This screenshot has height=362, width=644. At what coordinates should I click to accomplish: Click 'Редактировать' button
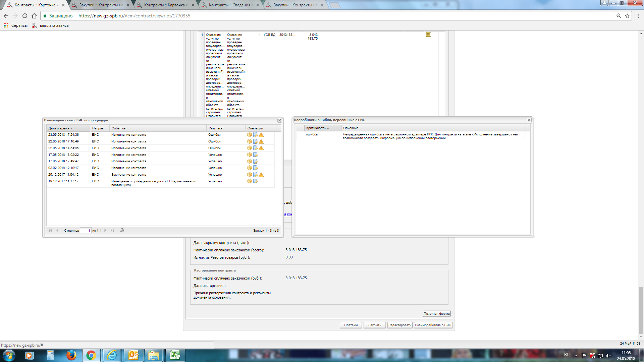tap(400, 325)
